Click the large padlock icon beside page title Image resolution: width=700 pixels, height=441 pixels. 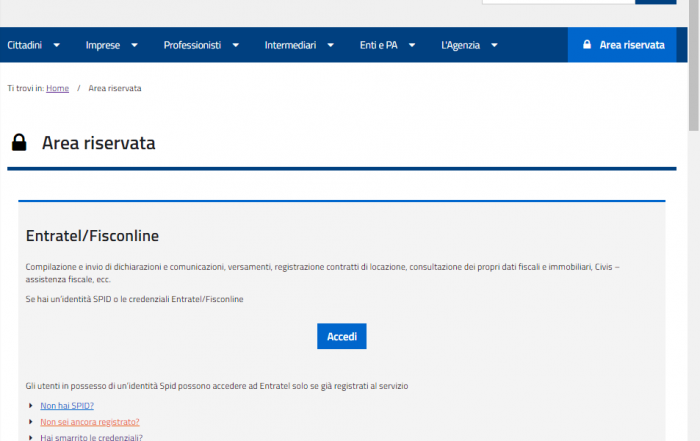[19, 142]
